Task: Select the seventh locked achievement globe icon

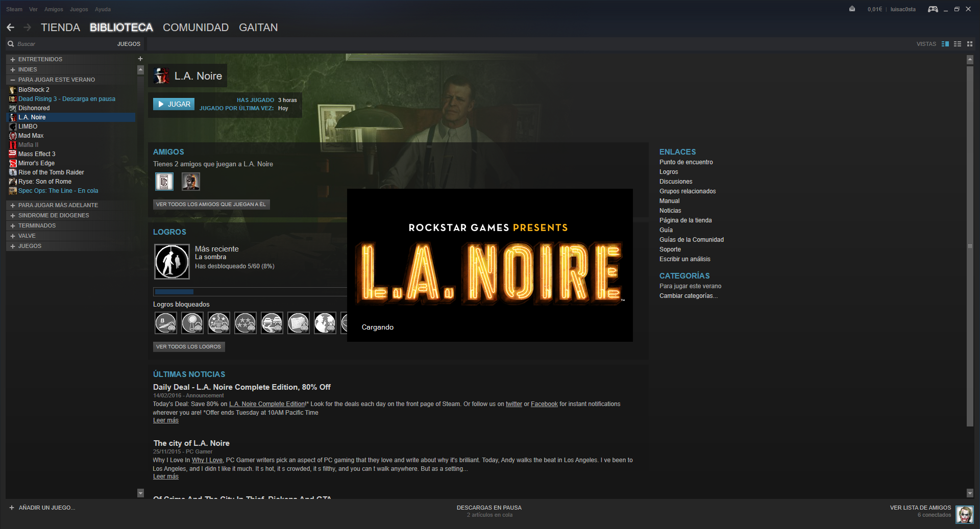Action: 325,323
